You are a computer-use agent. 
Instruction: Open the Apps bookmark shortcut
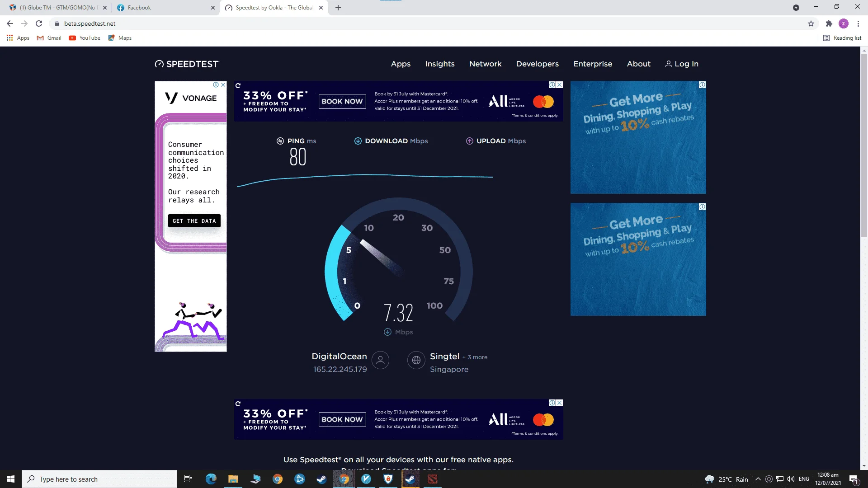(x=18, y=38)
